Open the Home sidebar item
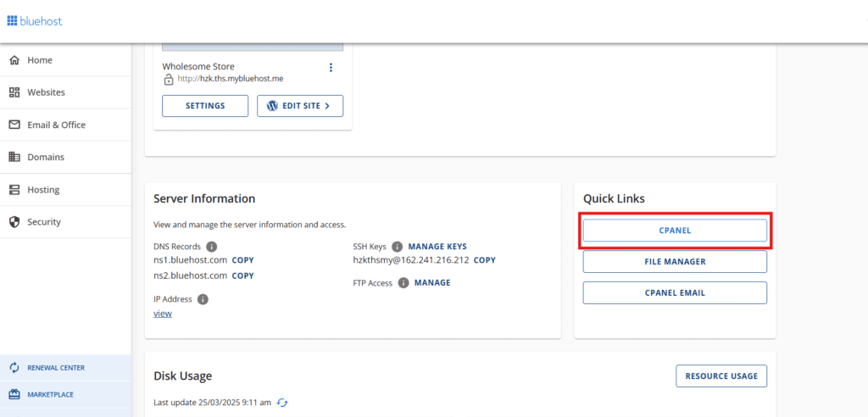This screenshot has height=417, width=868. click(x=65, y=60)
